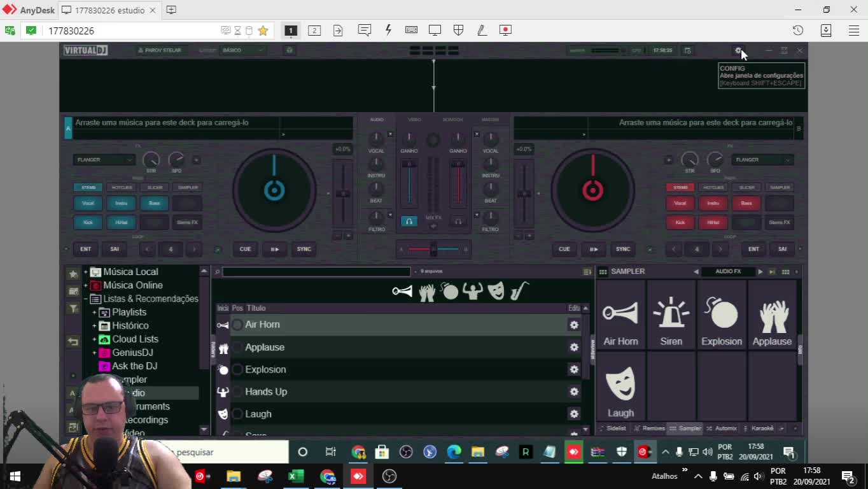The image size is (868, 489).
Task: Click the clapping hands icon above the file list
Action: click(x=427, y=292)
